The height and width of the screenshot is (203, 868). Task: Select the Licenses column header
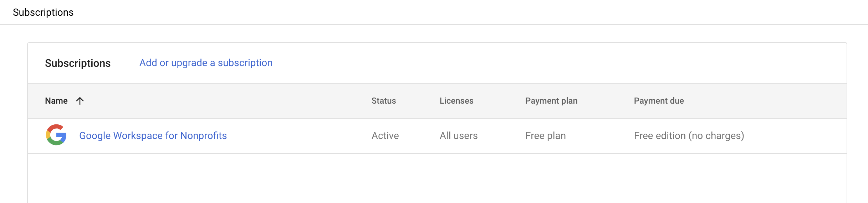[456, 101]
